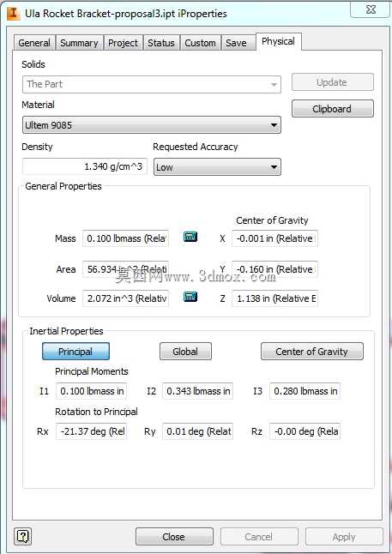
Task: Close the iProperties dialog with the X
Action: pos(371,9)
